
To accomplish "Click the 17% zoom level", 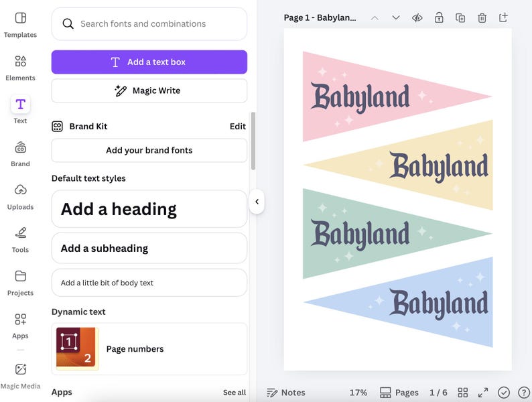I will tap(358, 393).
